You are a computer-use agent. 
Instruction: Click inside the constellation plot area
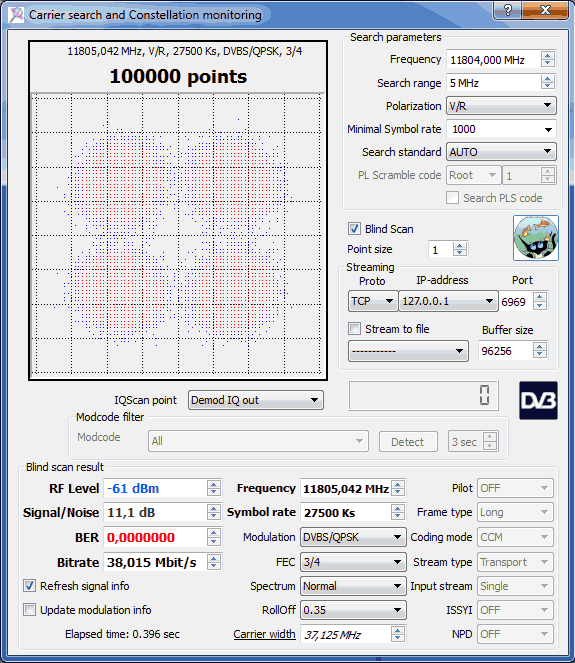(x=178, y=234)
